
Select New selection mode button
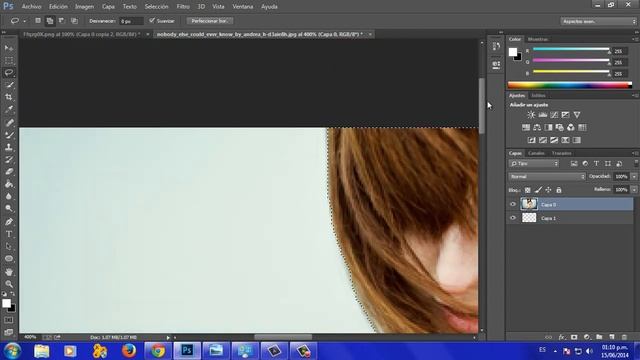pos(38,20)
